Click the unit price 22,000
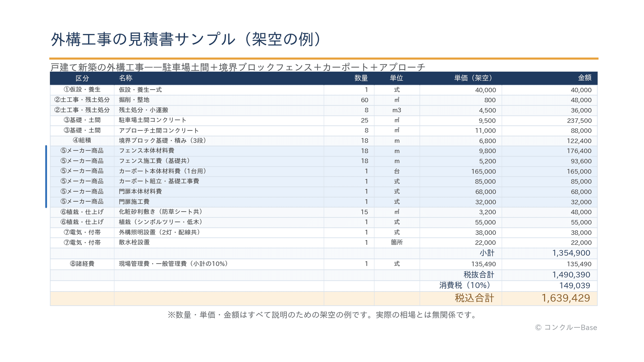Image resolution: width=644 pixels, height=362 pixels. tap(485, 243)
